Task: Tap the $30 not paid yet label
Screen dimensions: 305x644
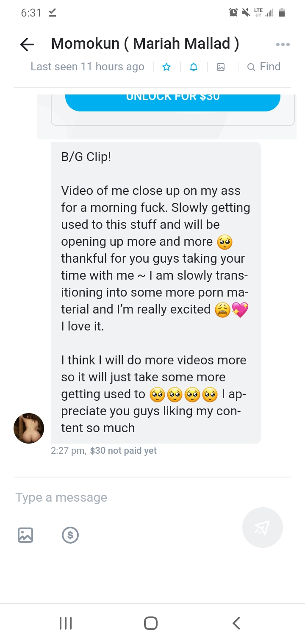Action: 123,451
